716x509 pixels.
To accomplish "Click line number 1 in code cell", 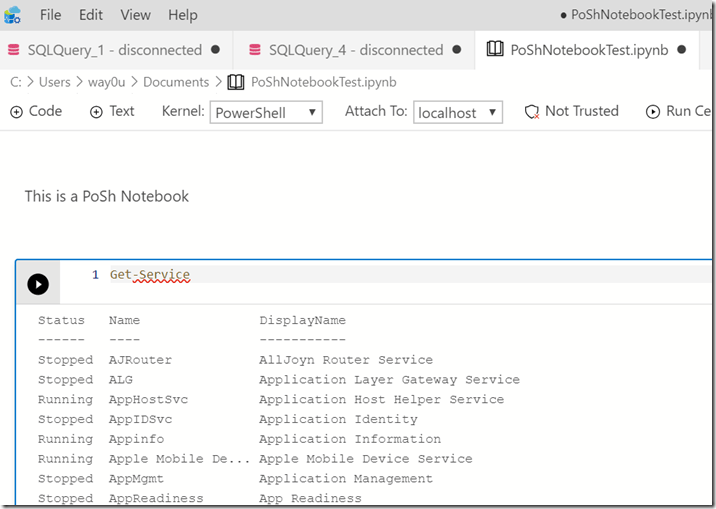I will (95, 275).
